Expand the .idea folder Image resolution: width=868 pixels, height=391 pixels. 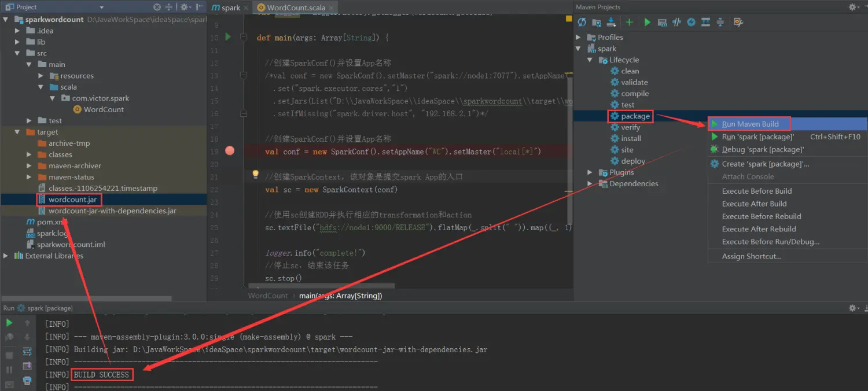click(18, 31)
